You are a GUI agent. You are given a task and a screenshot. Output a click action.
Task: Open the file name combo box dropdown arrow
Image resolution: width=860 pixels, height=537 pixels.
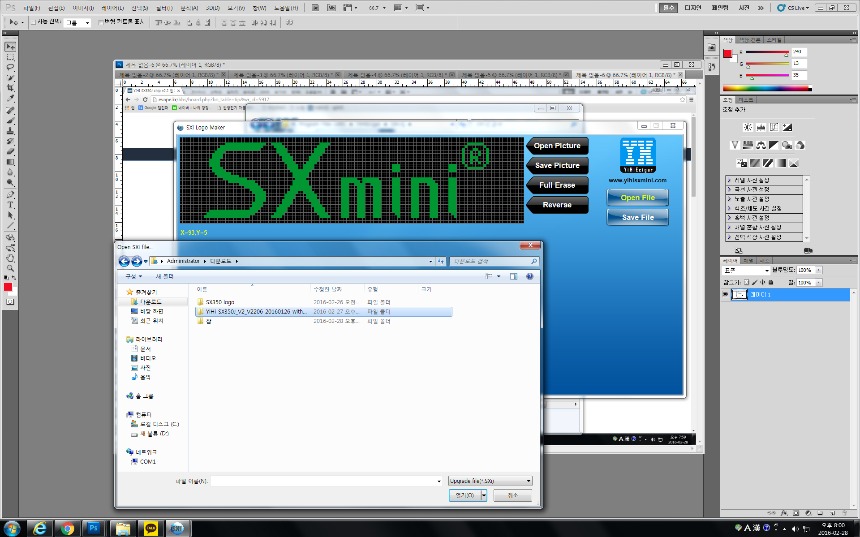pyautogui.click(x=439, y=481)
